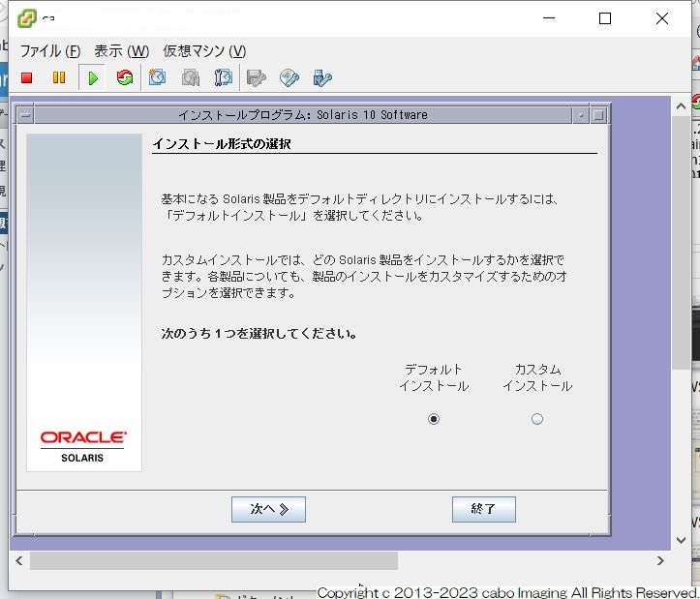Click the text 次のうち１つを選択してください。

tap(259, 334)
